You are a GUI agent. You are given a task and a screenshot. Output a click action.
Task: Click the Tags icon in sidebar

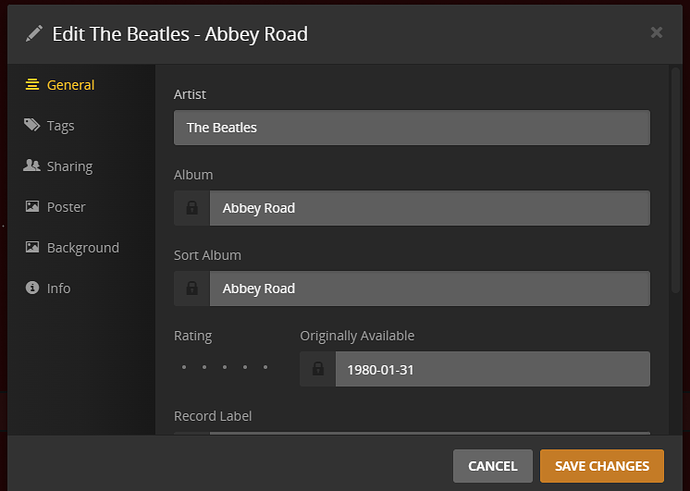point(32,126)
